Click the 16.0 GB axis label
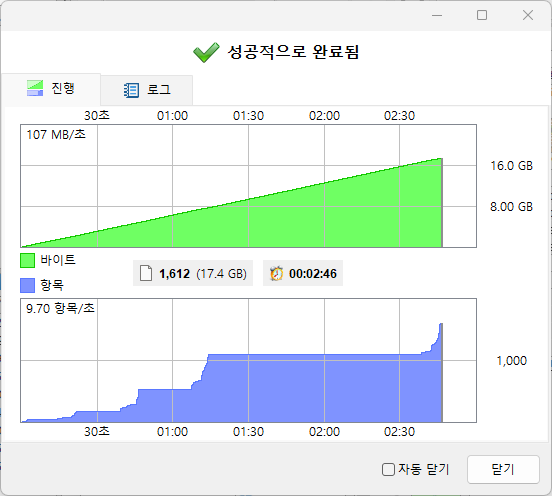The height and width of the screenshot is (496, 552). 512,166
